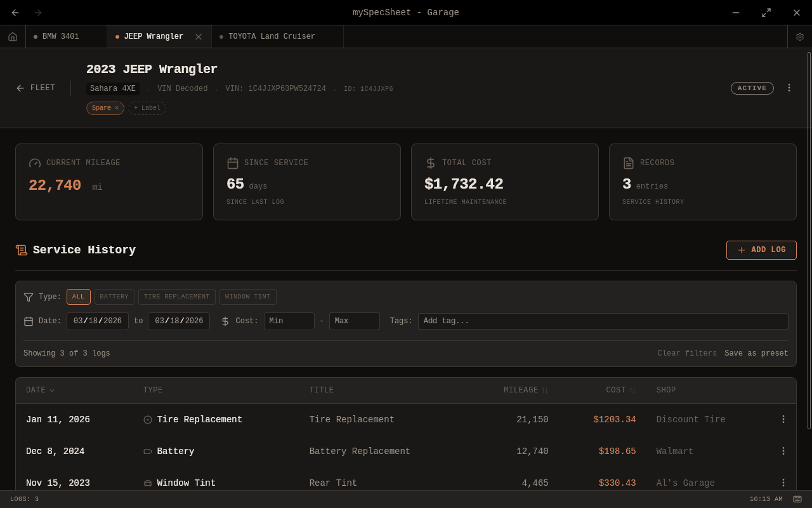Click the dollar icon on Total Cost card
This screenshot has width=812, height=508.
pyautogui.click(x=431, y=163)
